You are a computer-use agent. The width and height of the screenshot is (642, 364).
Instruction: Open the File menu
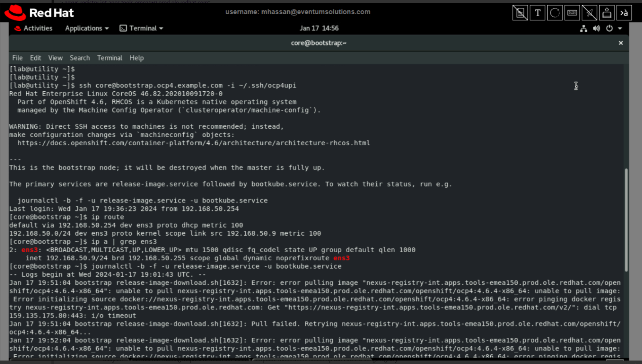[x=17, y=58]
